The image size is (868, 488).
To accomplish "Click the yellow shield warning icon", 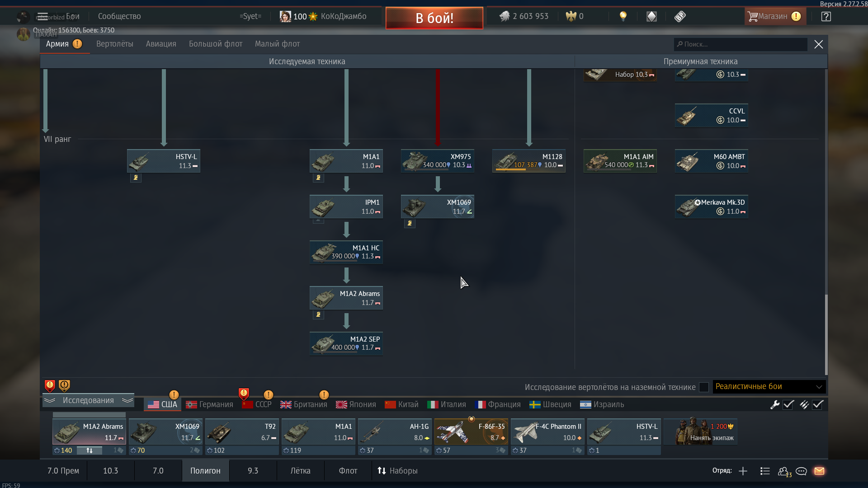I will tap(64, 385).
